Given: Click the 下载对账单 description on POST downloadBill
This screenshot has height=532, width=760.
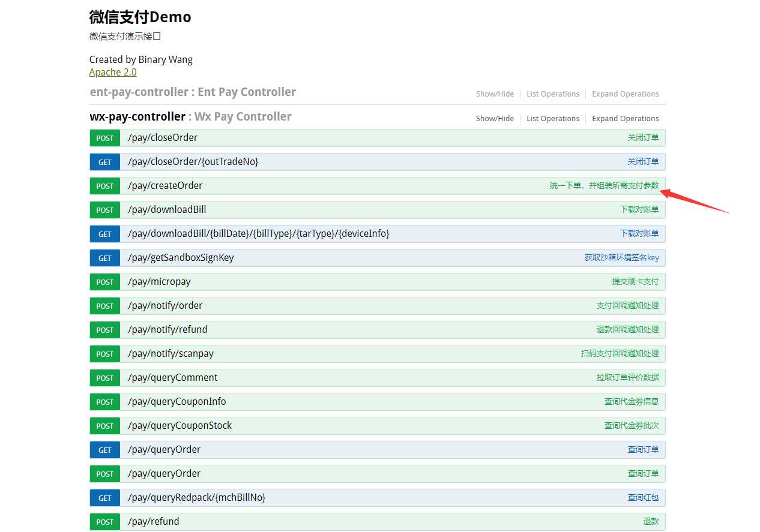Looking at the screenshot, I should [639, 210].
